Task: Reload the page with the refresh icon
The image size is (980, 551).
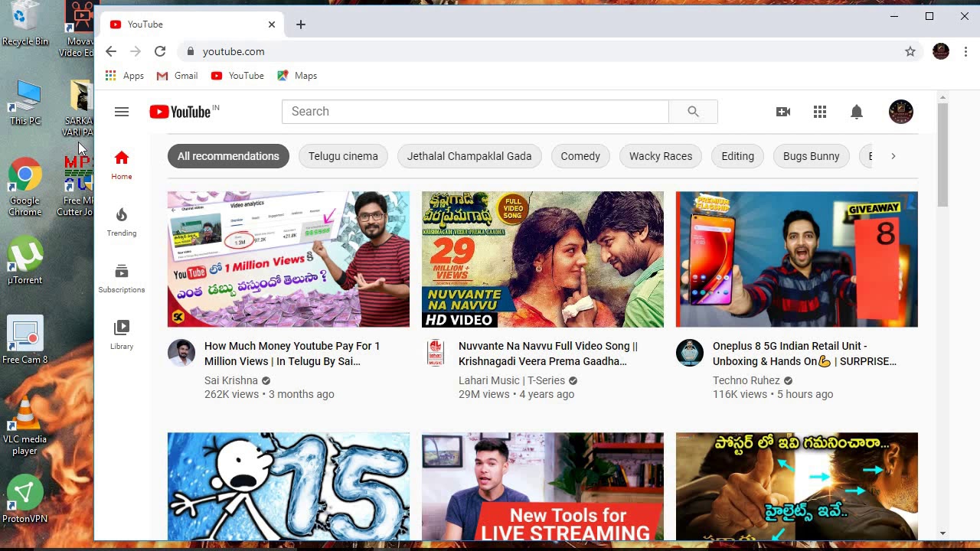Action: click(160, 51)
